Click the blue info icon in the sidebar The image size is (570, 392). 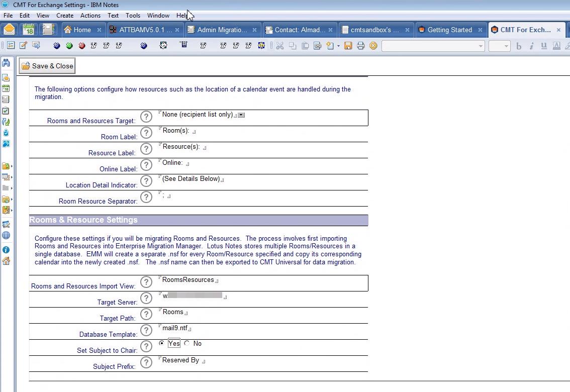[x=6, y=250]
